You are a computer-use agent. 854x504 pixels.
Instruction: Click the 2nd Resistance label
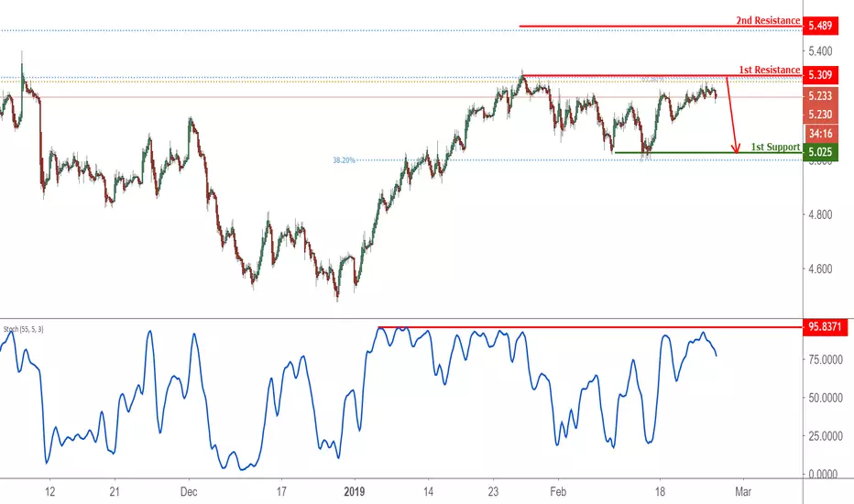768,21
